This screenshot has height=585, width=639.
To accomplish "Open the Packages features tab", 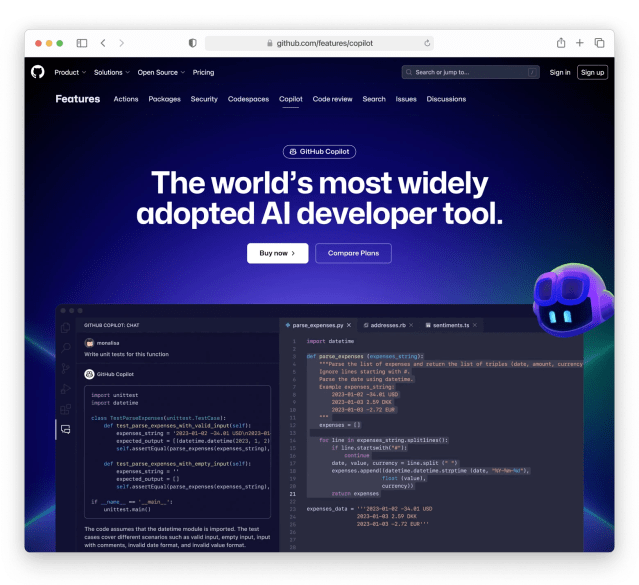I will pos(164,99).
